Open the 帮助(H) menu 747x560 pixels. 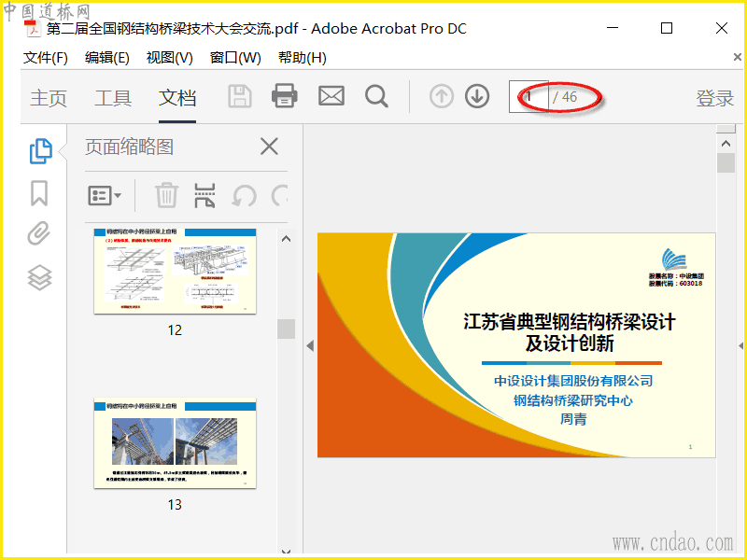pyautogui.click(x=302, y=58)
